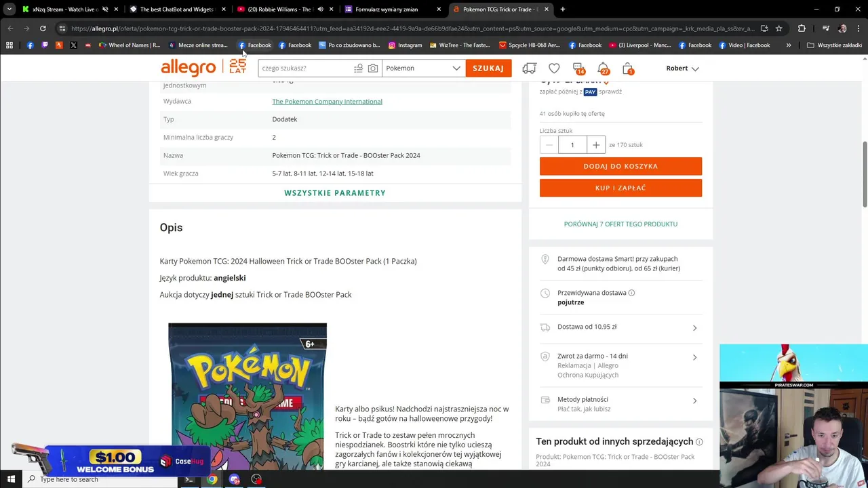Image resolution: width=868 pixels, height=488 pixels.
Task: Increase quantity with the plus button
Action: [595, 144]
